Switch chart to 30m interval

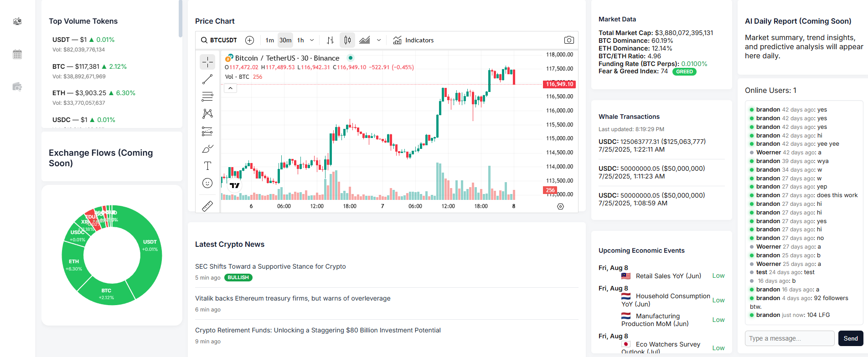pyautogui.click(x=285, y=40)
